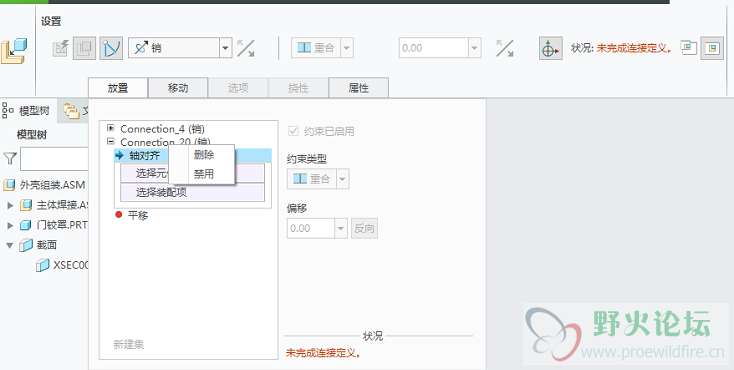Show component in separate window icon
Viewport: 734px width, 370px height.
coord(689,48)
